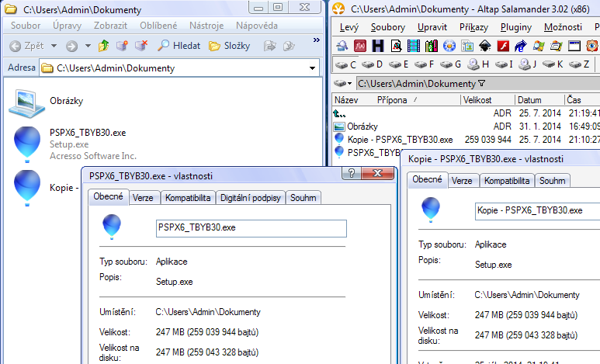Click the black window frame icon
The height and width of the screenshot is (364, 600).
(x=574, y=47)
